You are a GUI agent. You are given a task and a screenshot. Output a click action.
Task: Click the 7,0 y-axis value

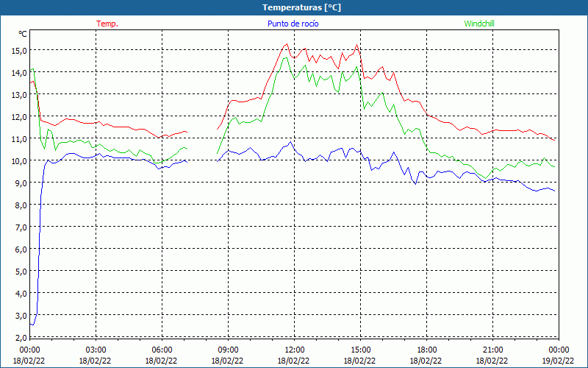point(21,227)
